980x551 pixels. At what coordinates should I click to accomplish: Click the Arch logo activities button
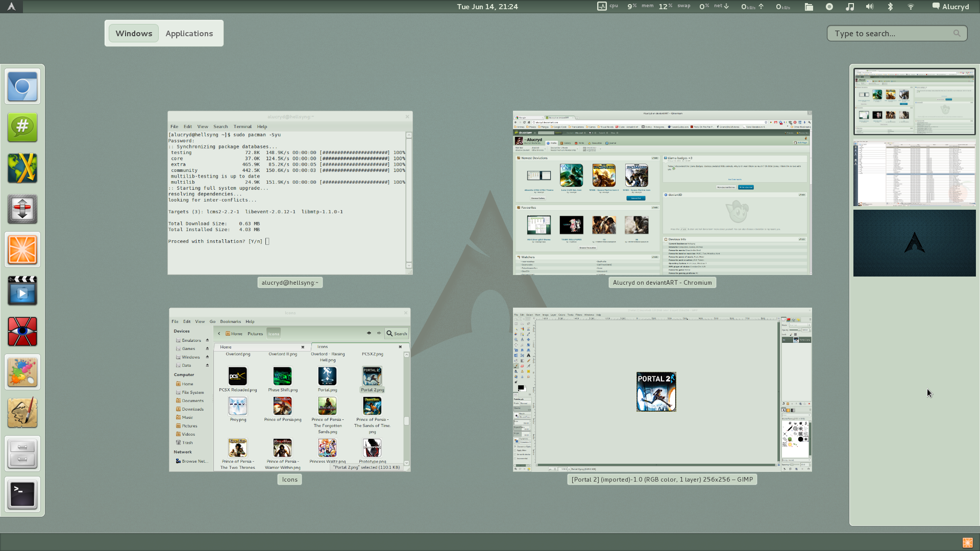coord(11,7)
